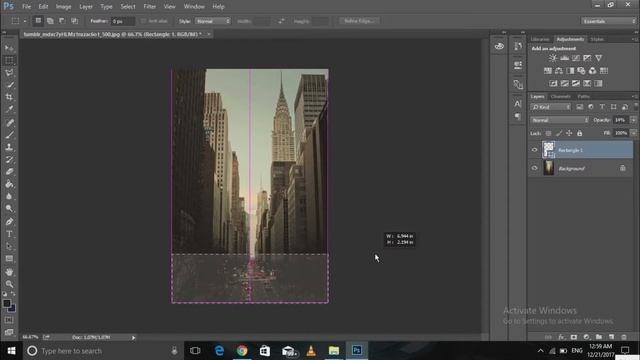The width and height of the screenshot is (640, 360).
Task: Select the Move tool
Action: pos(9,48)
